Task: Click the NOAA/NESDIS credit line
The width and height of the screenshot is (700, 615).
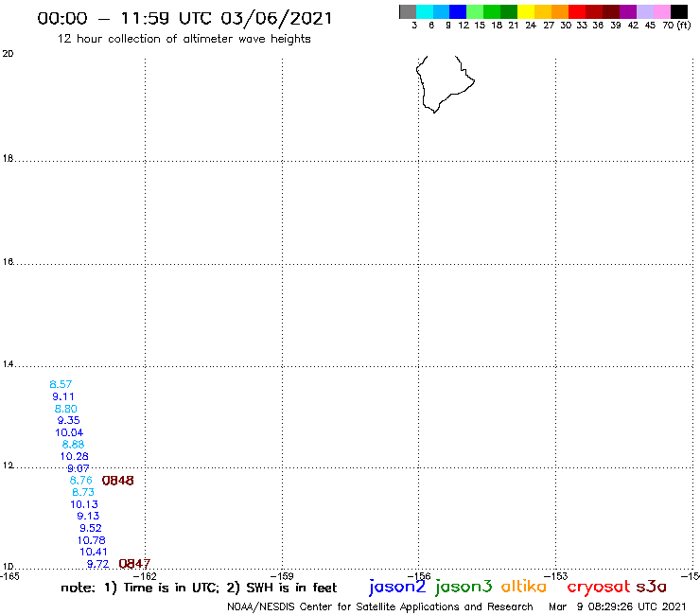Action: [380, 607]
